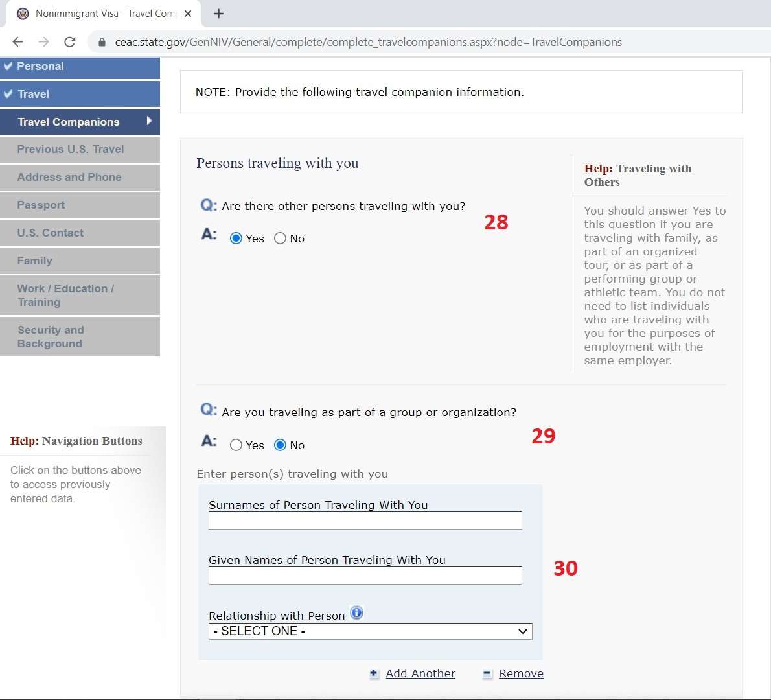The height and width of the screenshot is (700, 771).
Task: Select Travel Companions in sidebar
Action: (x=80, y=121)
